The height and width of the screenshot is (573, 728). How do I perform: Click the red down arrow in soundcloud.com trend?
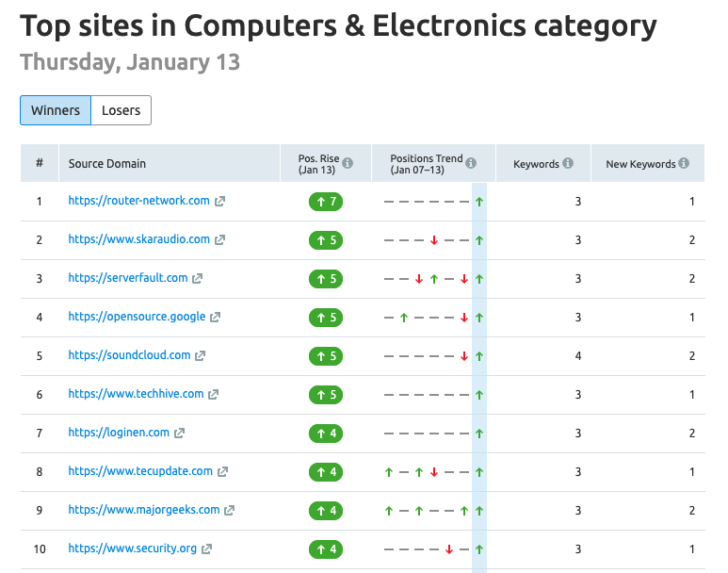pyautogui.click(x=464, y=356)
